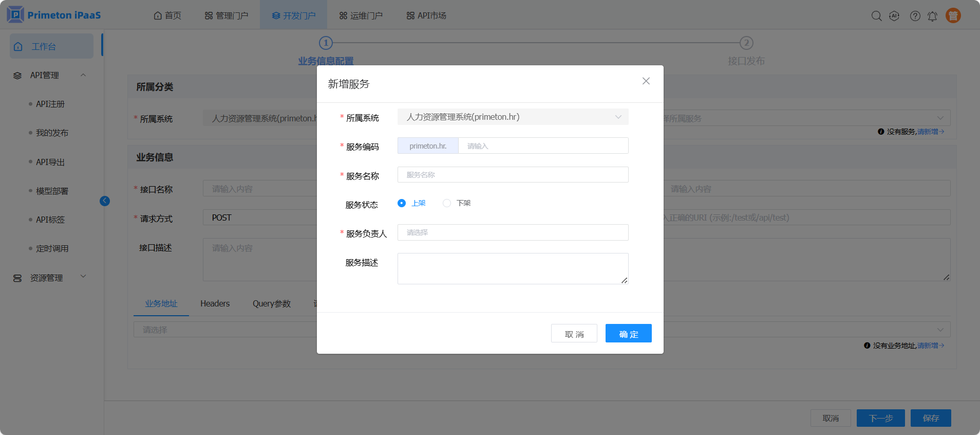The image size is (980, 435).
Task: Collapse sidebar using blue arrow handle
Action: tap(105, 201)
